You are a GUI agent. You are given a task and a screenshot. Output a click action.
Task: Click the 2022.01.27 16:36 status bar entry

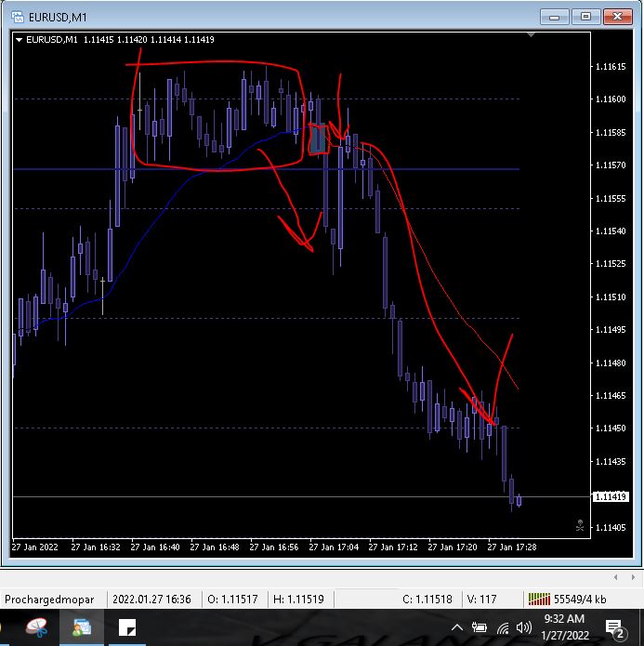tap(151, 599)
